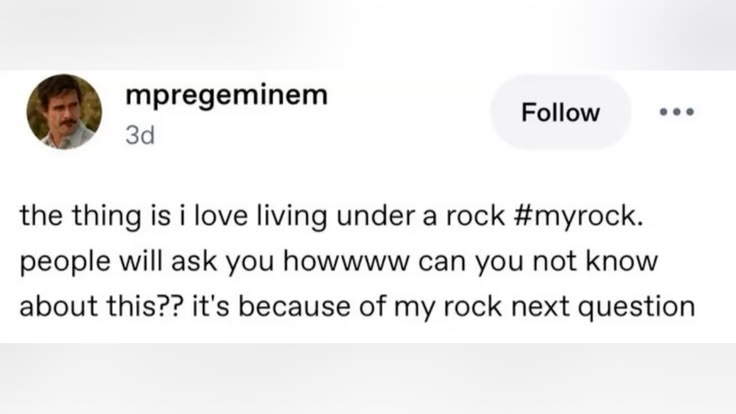Viewport: 736px width, 414px height.
Task: Open the mpregeminem username link
Action: coord(227,96)
